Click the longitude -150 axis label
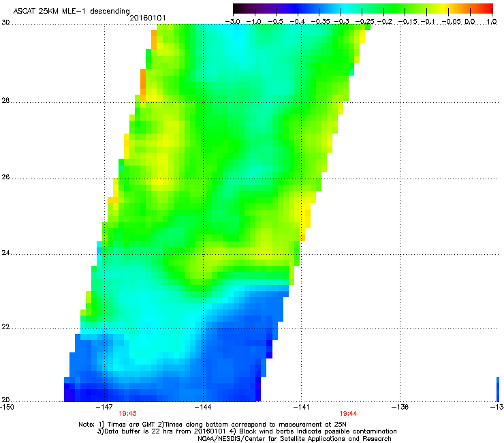The width and height of the screenshot is (504, 443). click(x=7, y=407)
